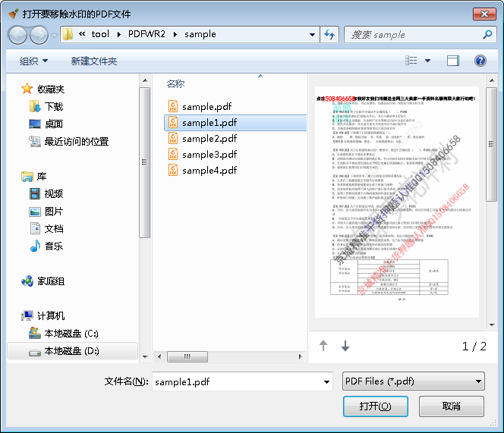
Task: Click navigation pane scroll down arrow
Action: [145, 357]
